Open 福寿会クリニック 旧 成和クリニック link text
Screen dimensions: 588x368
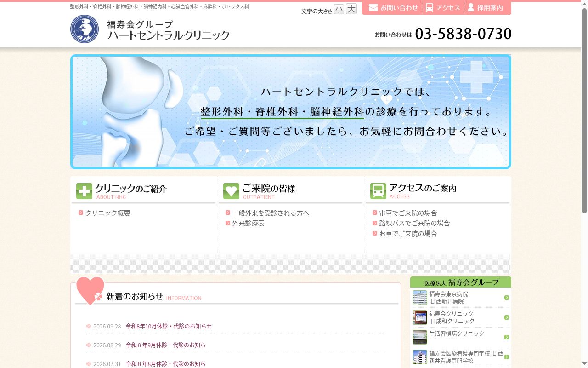tap(452, 317)
